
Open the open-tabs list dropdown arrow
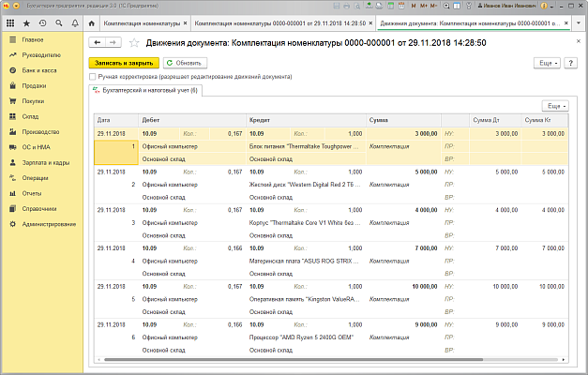[x=578, y=22]
